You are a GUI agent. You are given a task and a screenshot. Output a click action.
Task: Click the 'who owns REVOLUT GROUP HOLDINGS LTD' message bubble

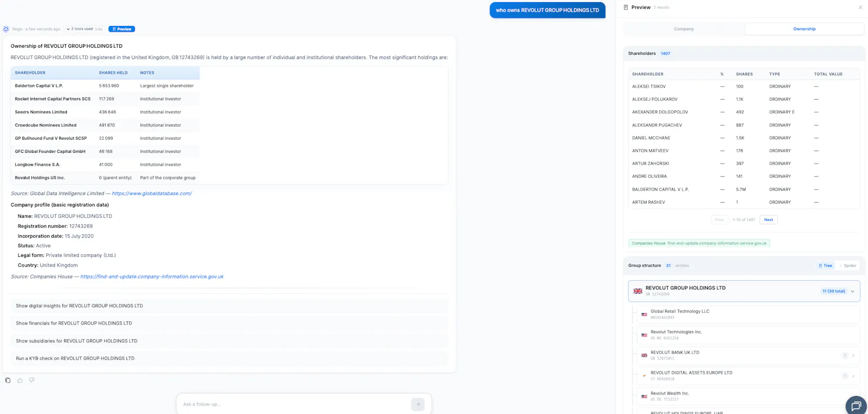pos(547,10)
